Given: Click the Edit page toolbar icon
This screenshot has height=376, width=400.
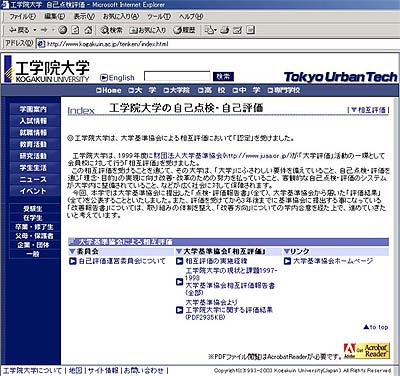Looking at the screenshot, I should click(237, 30).
